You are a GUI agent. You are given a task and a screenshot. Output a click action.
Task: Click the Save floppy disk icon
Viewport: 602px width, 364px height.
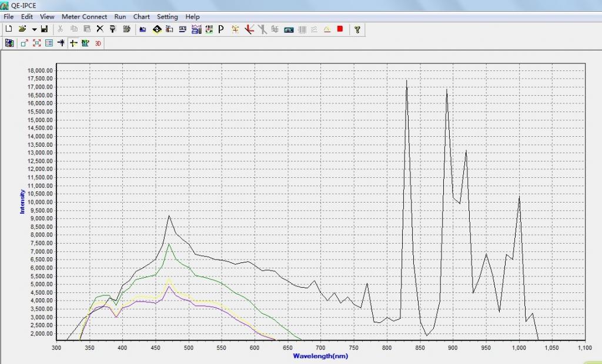click(x=44, y=29)
